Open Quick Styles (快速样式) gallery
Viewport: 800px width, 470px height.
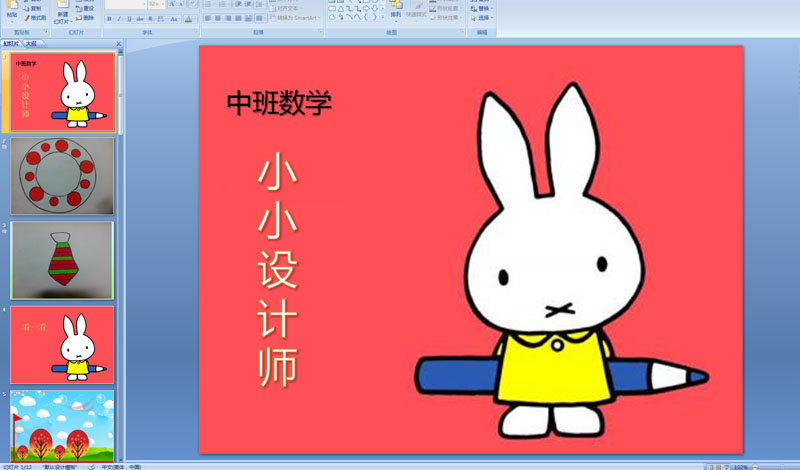pos(416,11)
